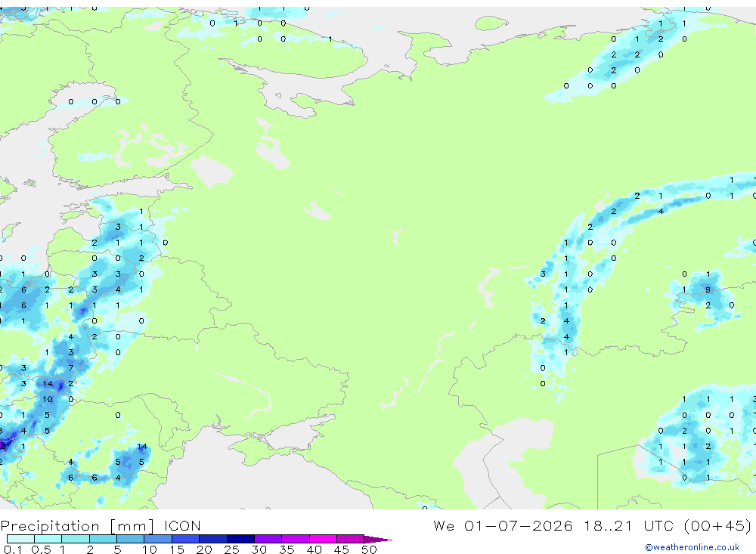Click the legend label '50'
The image size is (756, 554).
click(x=370, y=549)
